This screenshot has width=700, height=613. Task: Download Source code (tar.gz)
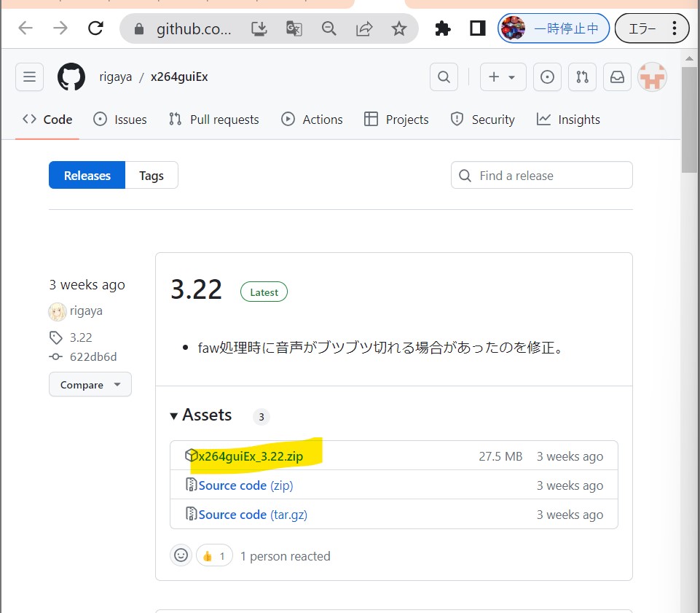[253, 515]
